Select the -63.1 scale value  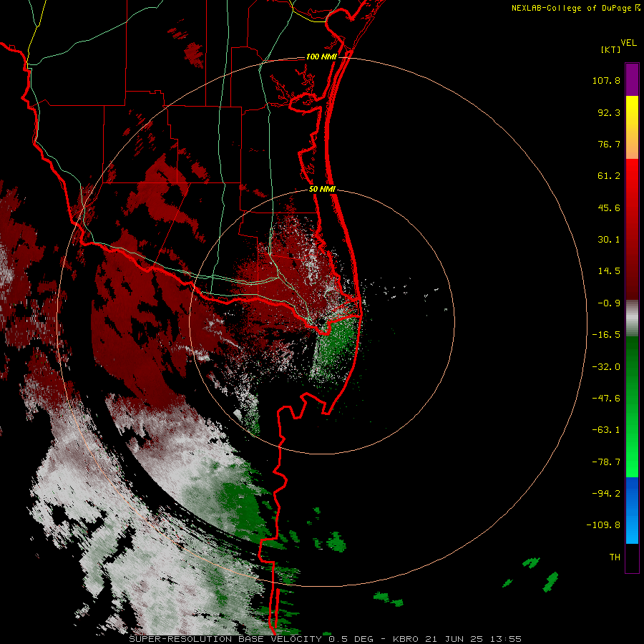point(606,430)
